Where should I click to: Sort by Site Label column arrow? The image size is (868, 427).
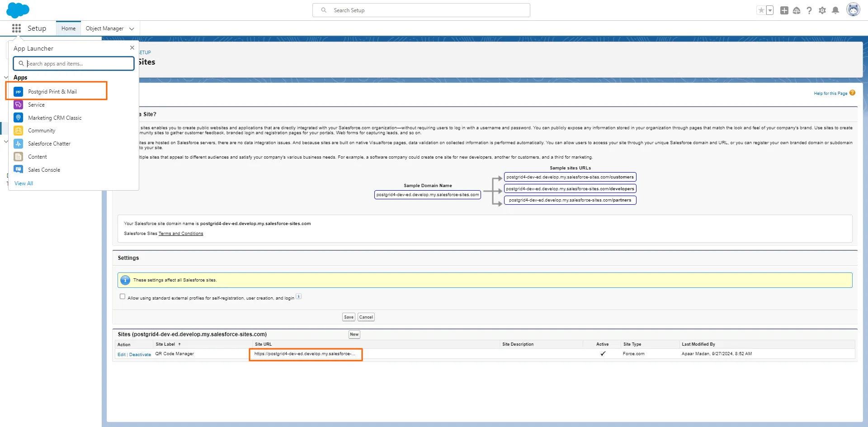point(179,344)
